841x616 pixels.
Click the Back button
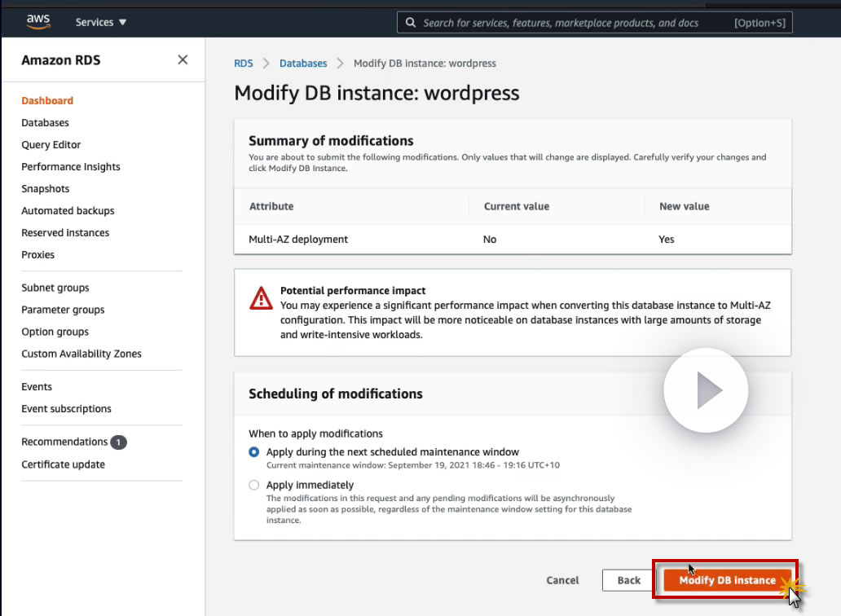tap(628, 580)
